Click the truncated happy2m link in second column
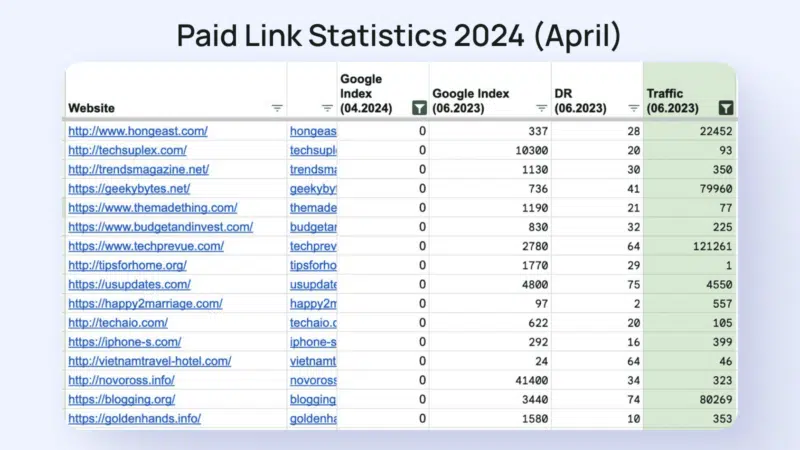The height and width of the screenshot is (450, 800). pos(313,304)
